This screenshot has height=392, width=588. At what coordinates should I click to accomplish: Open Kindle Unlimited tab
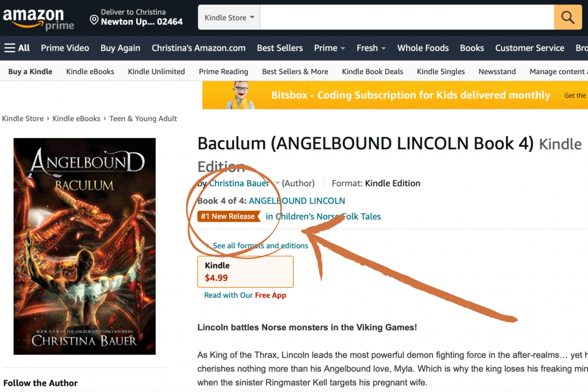pos(156,71)
